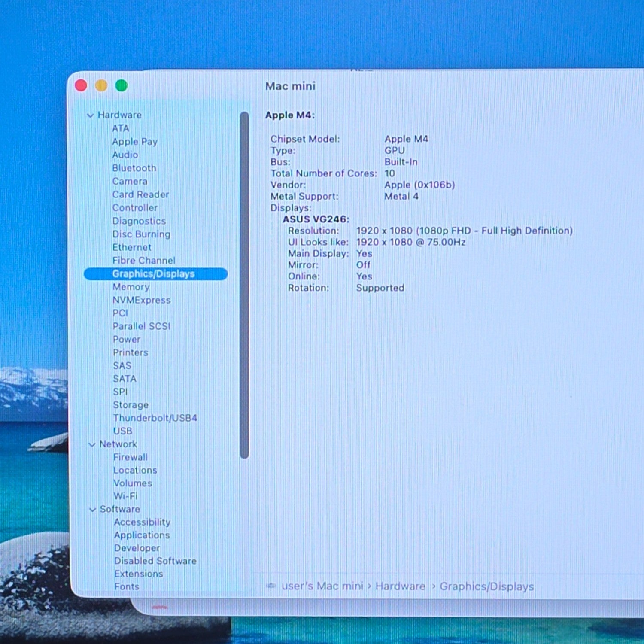
Task: Click the "Online:" label
Action: tap(304, 276)
